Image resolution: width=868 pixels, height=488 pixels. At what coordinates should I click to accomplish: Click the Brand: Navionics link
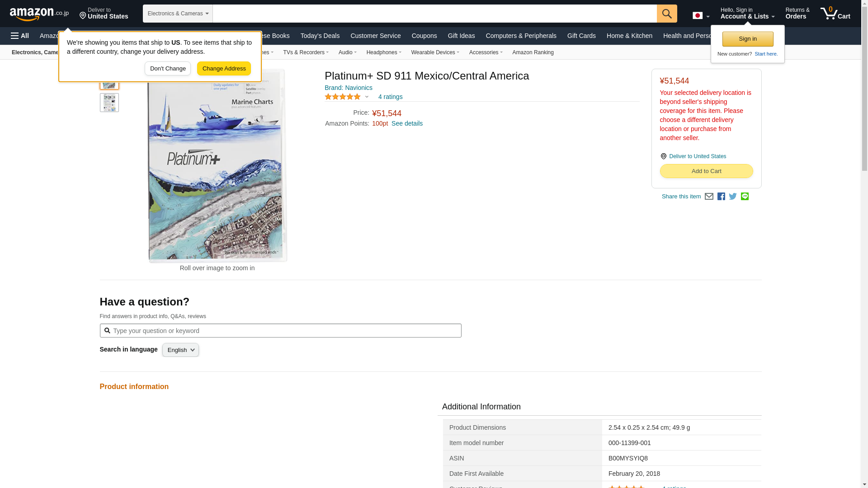[348, 88]
